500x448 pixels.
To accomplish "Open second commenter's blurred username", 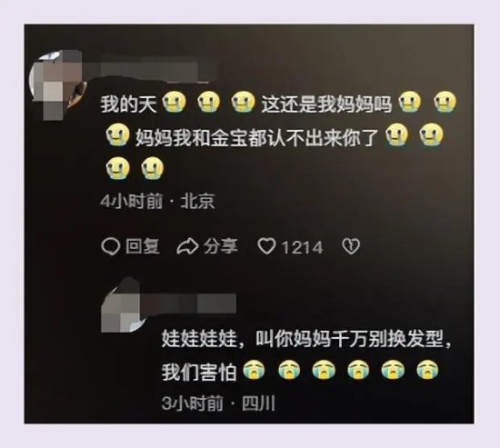I will pyautogui.click(x=191, y=304).
